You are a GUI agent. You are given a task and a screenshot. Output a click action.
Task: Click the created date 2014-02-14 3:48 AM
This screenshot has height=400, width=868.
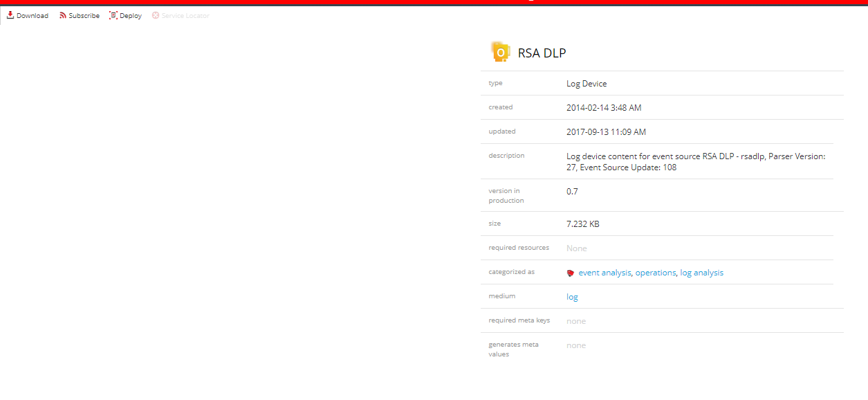tap(604, 108)
